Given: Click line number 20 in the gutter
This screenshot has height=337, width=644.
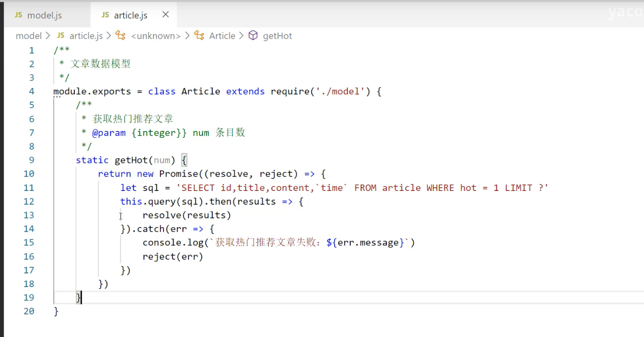Looking at the screenshot, I should 28,311.
